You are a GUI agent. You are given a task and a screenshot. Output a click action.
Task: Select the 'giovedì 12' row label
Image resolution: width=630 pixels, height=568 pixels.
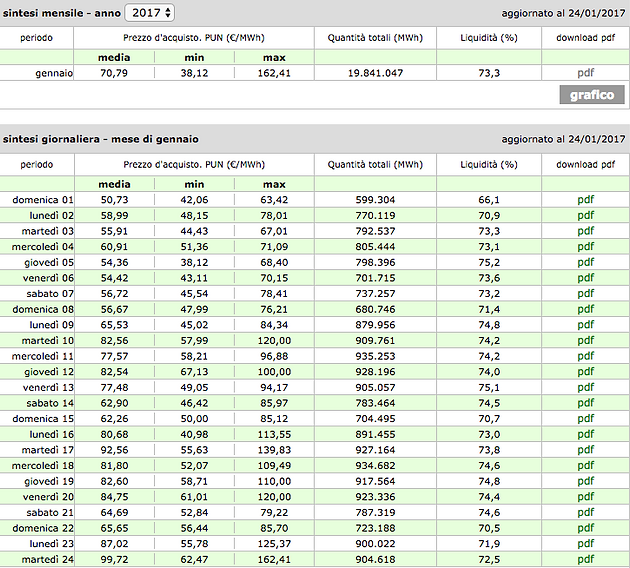tap(49, 372)
